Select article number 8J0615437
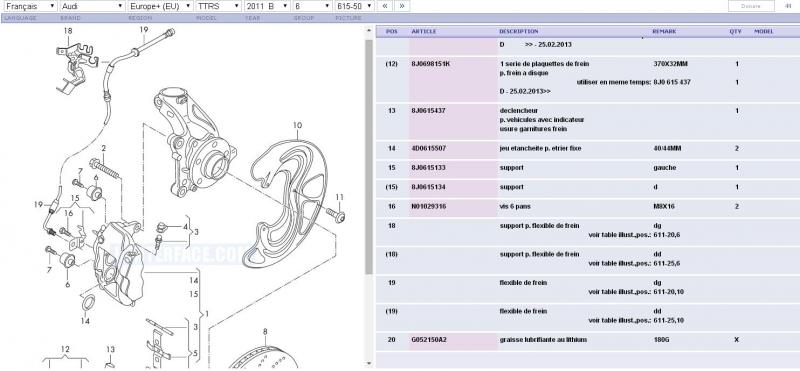 click(x=429, y=111)
